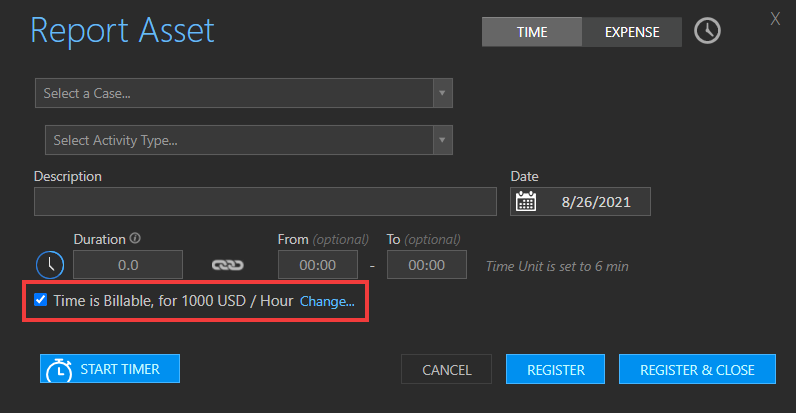Click the CANCEL button
The image size is (796, 413).
pos(446,369)
